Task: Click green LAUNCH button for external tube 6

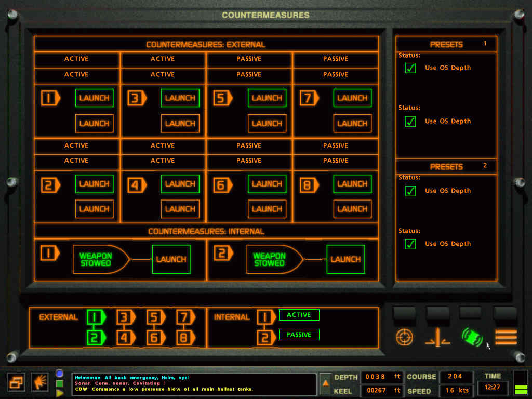Action: [267, 184]
